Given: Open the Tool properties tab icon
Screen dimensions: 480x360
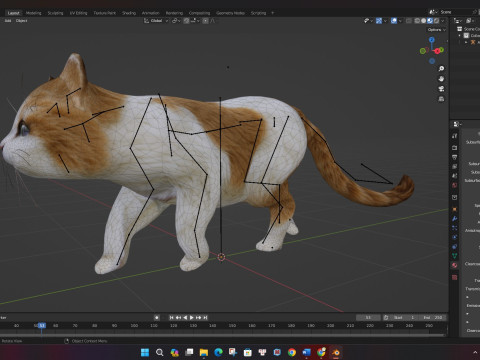Looking at the screenshot, I should pos(455,136).
